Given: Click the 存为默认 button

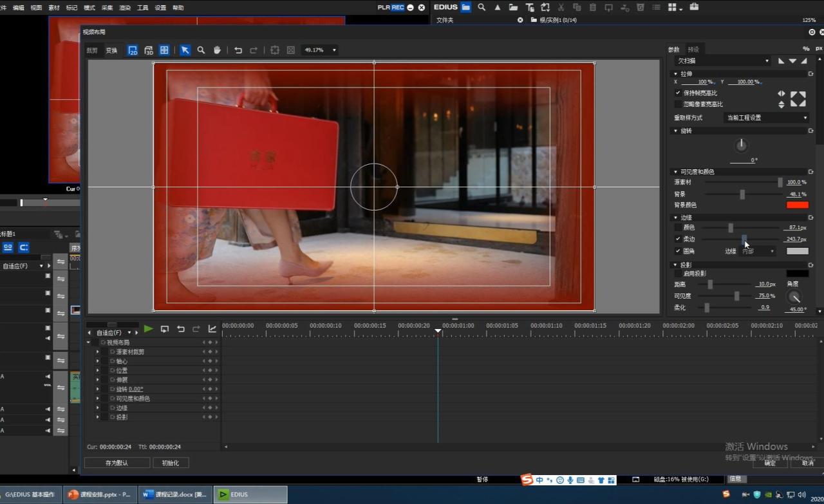Looking at the screenshot, I should point(117,463).
